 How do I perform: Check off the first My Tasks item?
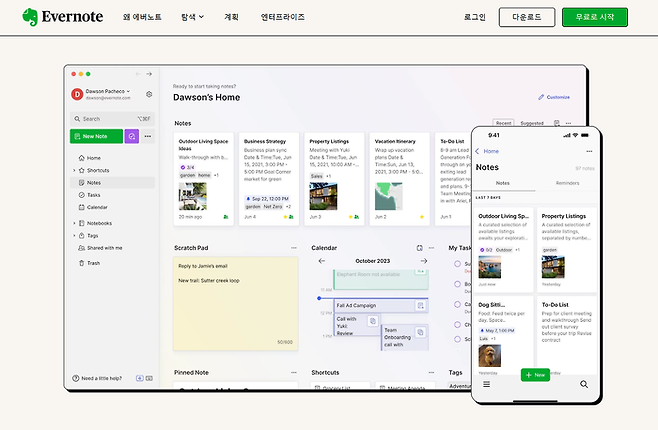tap(457, 264)
